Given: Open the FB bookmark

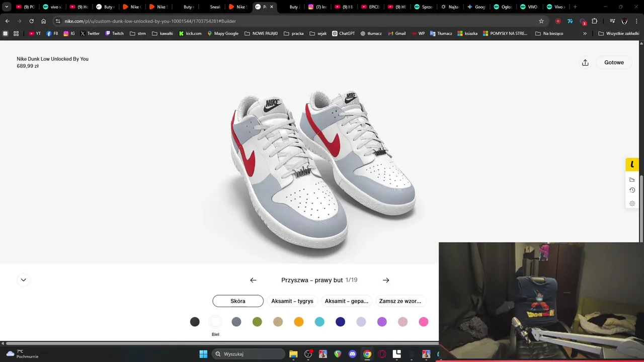Looking at the screenshot, I should pos(52,34).
